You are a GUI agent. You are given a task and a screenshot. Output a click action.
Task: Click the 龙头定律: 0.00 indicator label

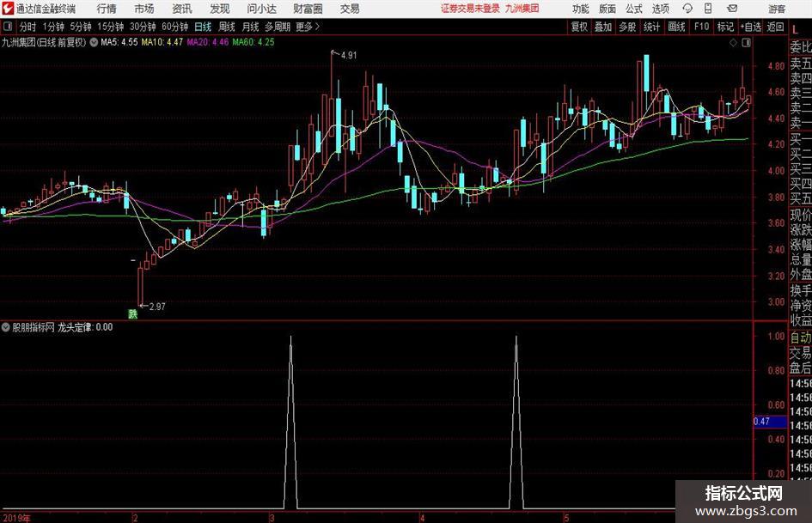pyautogui.click(x=85, y=327)
